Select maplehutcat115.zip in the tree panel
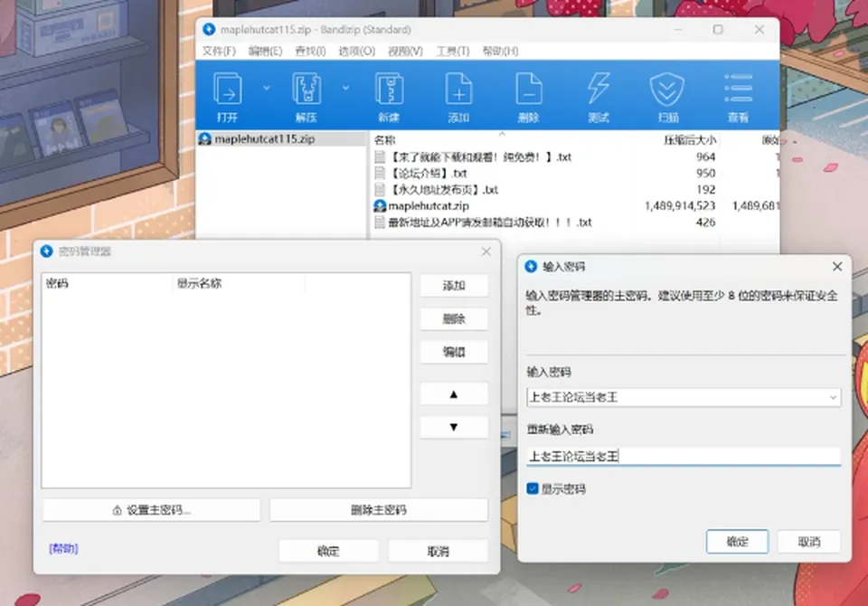Screen dimensions: 868x606 (265, 139)
